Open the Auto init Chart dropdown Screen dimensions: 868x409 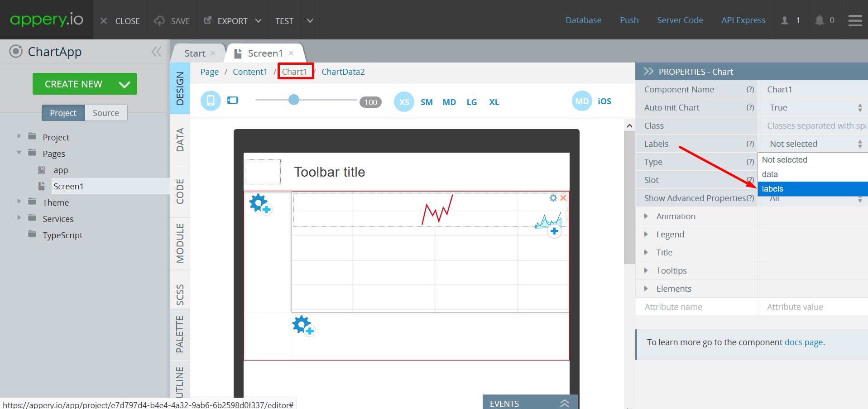[x=814, y=108]
